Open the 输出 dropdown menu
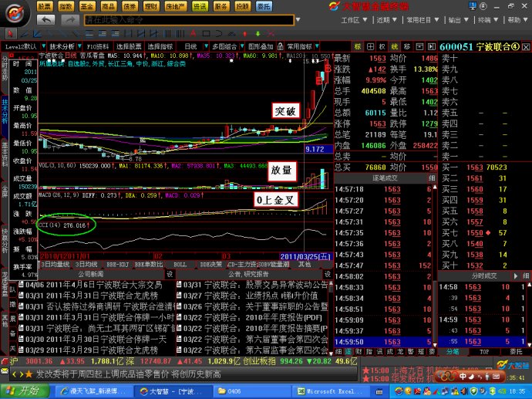This screenshot has width=532, height=399. 458,20
